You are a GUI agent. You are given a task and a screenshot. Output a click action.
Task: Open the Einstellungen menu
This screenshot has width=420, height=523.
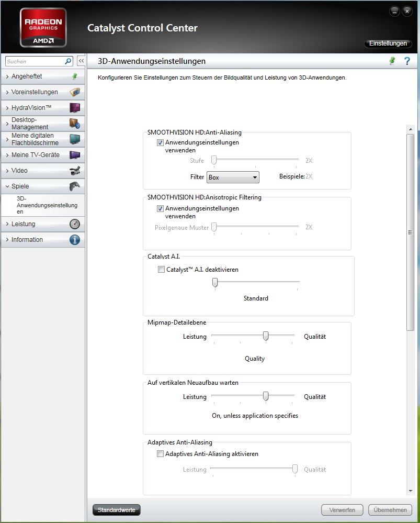point(388,43)
